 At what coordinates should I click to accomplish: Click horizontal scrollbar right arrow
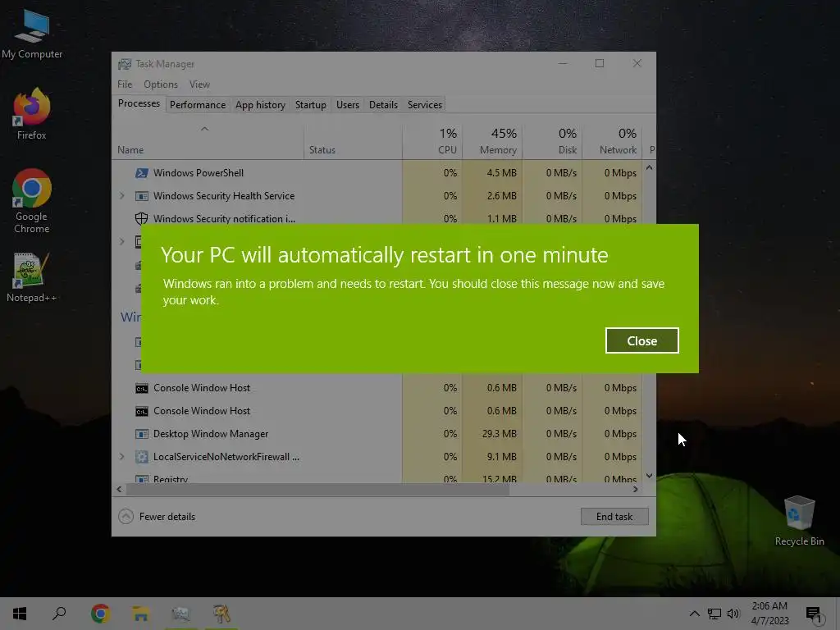(636, 489)
